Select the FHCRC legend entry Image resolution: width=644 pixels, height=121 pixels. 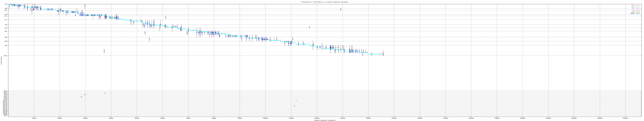coord(632,14)
